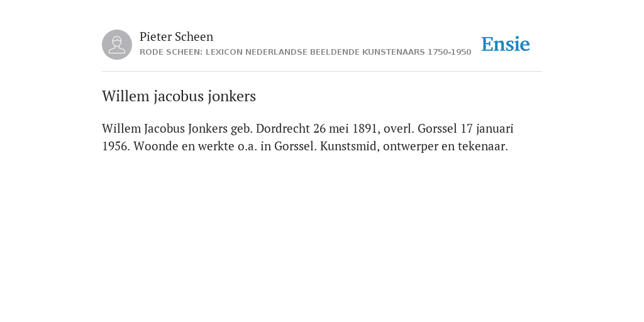Click the word Dordrecht in the paragraph

282,128
